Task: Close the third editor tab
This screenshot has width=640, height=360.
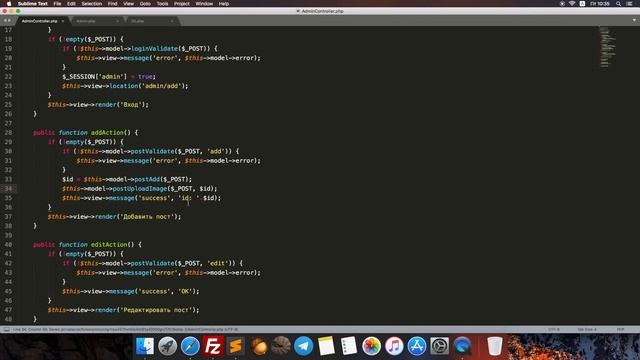Action: coord(172,21)
